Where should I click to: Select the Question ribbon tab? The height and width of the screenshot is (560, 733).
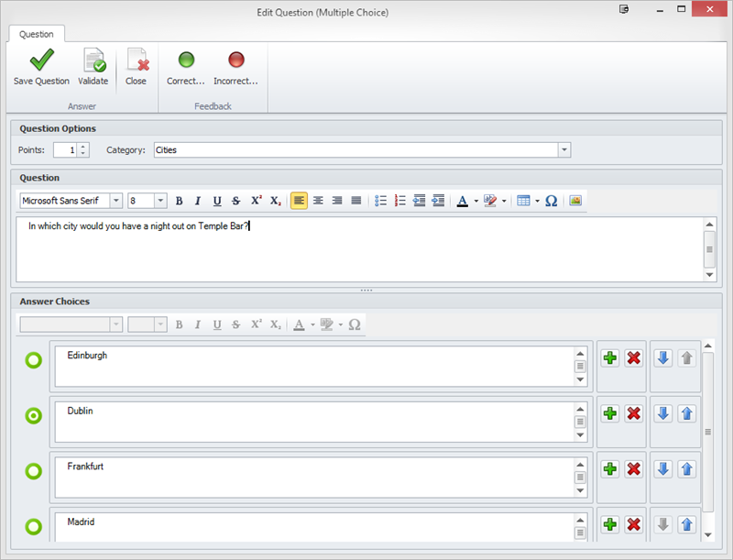coord(37,34)
